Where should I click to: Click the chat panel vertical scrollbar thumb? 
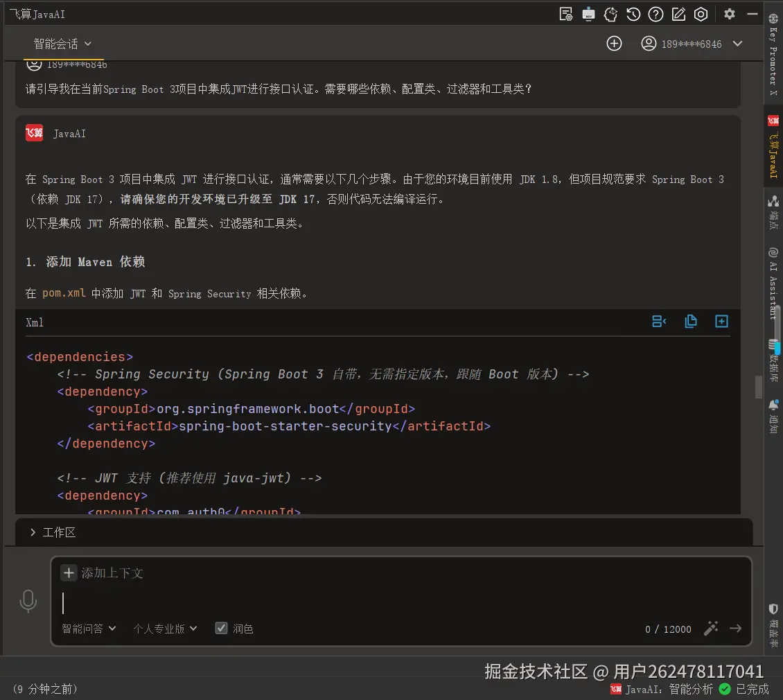[758, 387]
